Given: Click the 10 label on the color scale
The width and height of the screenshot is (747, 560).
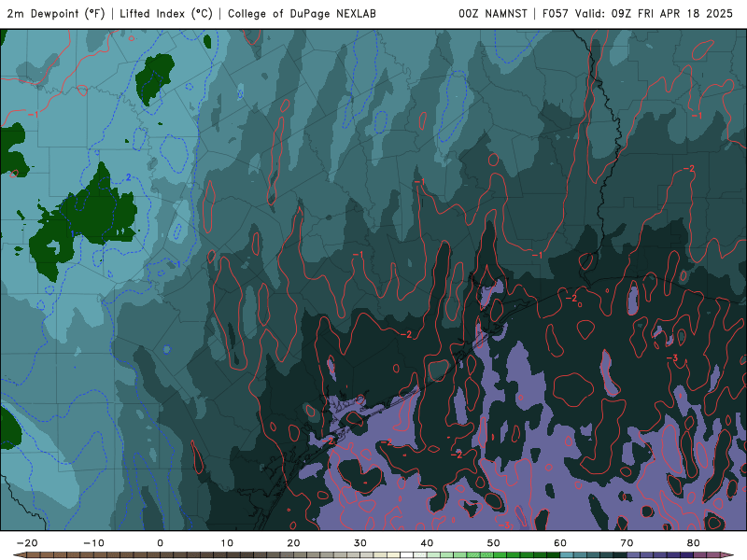Looking at the screenshot, I should 227,543.
